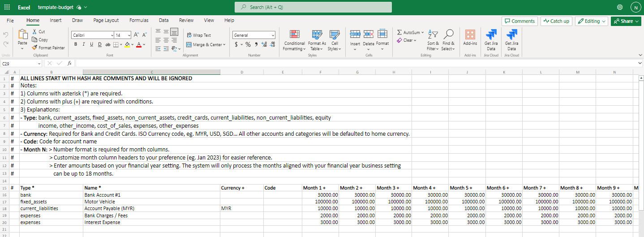644x237 pixels.
Task: Apply dollar accounting number format
Action: (x=236, y=44)
